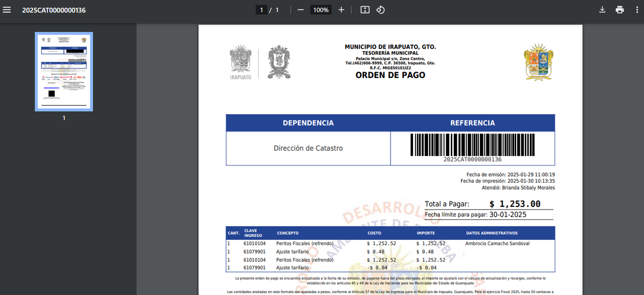Print the document

(620, 10)
